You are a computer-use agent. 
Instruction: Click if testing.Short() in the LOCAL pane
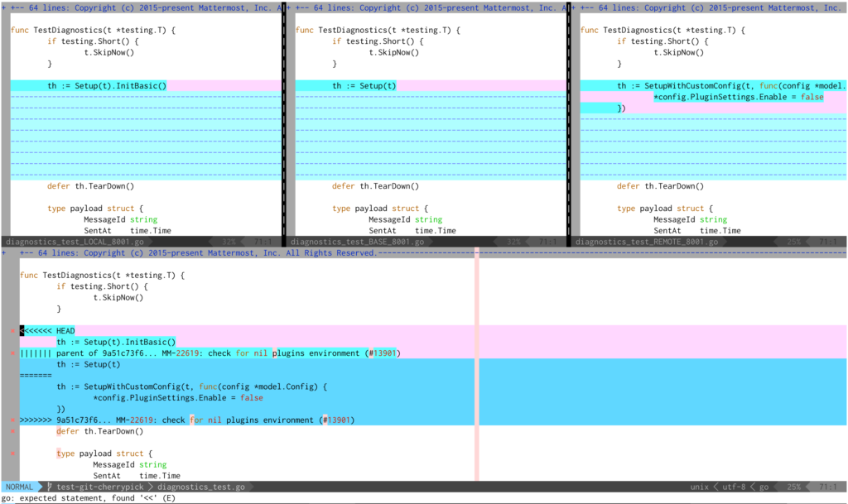[x=93, y=41]
